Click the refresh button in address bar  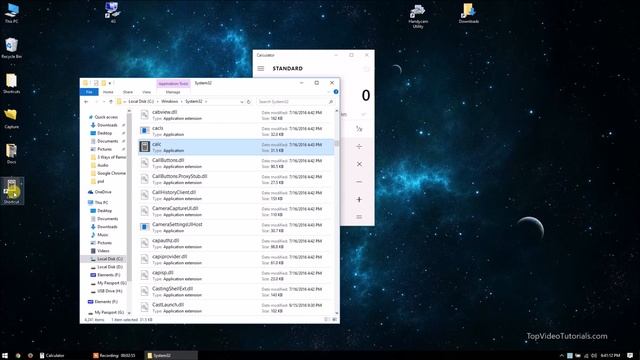tap(249, 102)
